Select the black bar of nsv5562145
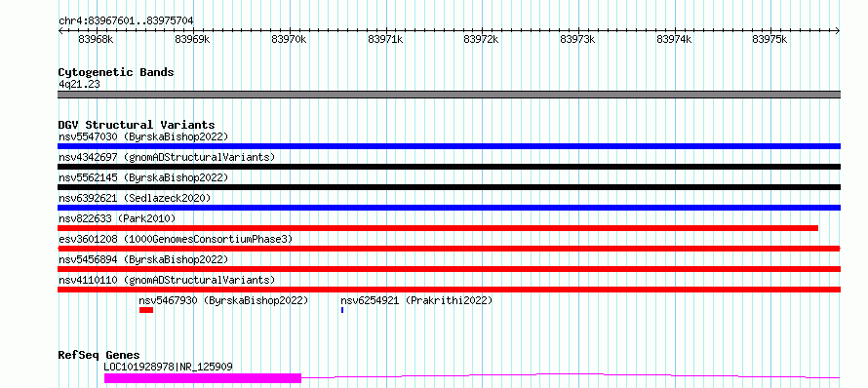 point(449,187)
